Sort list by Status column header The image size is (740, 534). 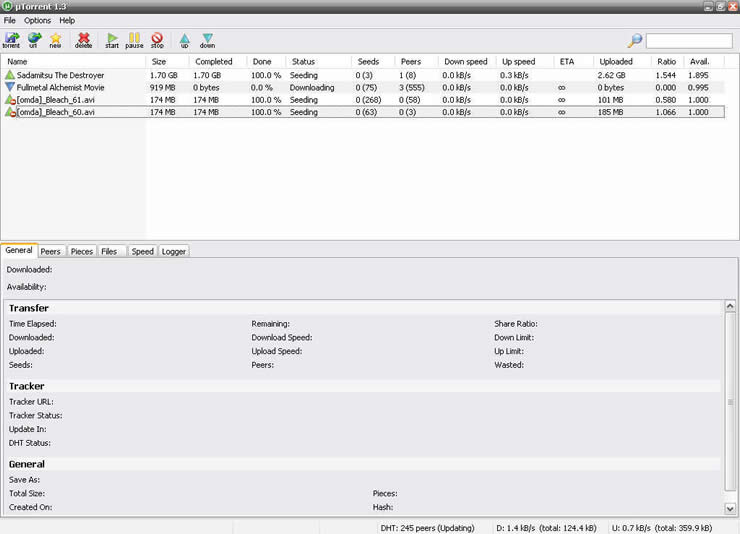pos(318,61)
